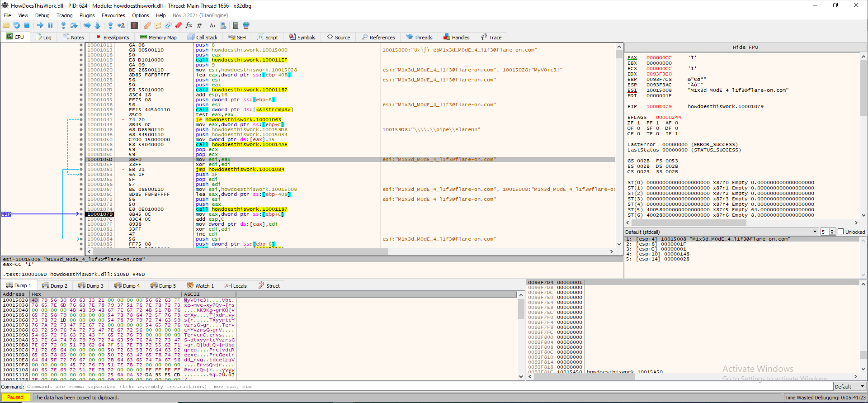Enable the Unlocked checkbox
868x403 pixels.
(x=841, y=232)
